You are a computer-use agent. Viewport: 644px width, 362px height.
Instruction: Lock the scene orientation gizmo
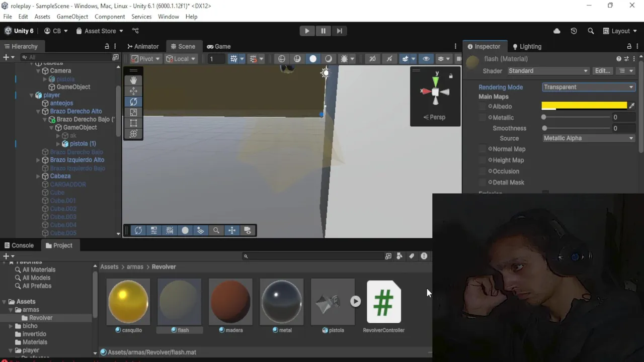[451, 76]
